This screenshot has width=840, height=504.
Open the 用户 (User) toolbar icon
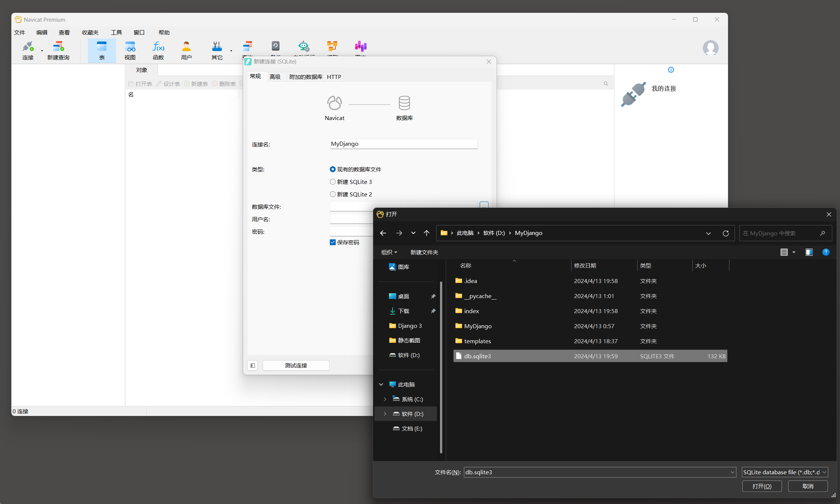coord(187,50)
